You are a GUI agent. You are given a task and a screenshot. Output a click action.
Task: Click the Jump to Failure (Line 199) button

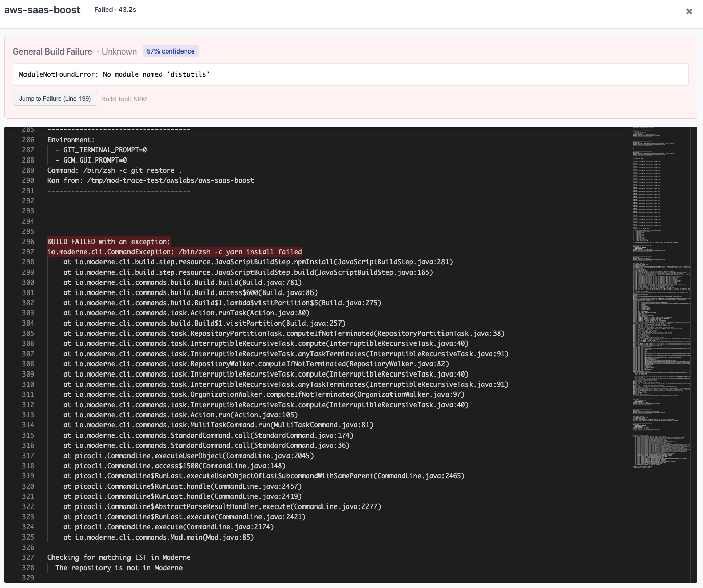pos(55,98)
